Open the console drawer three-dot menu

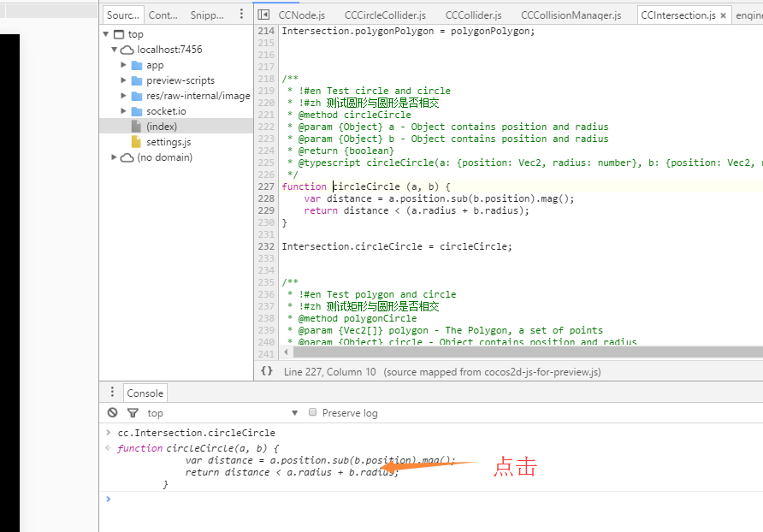tap(112, 392)
